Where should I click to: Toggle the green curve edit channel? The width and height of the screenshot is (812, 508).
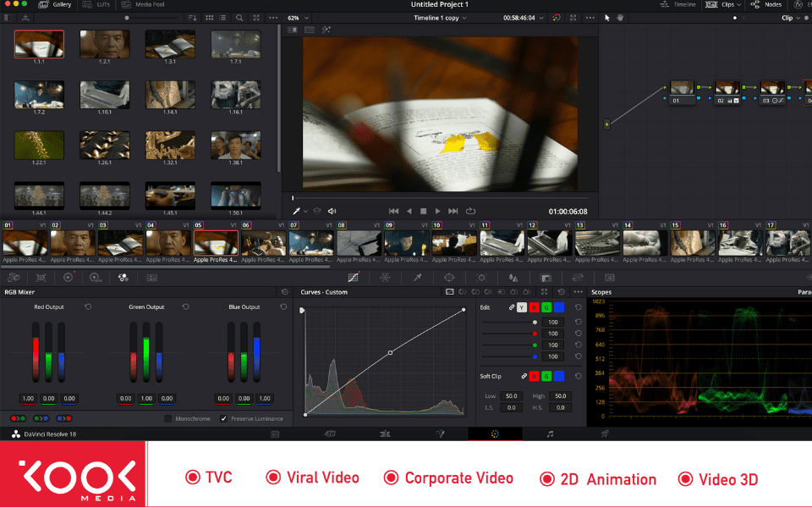pos(546,307)
